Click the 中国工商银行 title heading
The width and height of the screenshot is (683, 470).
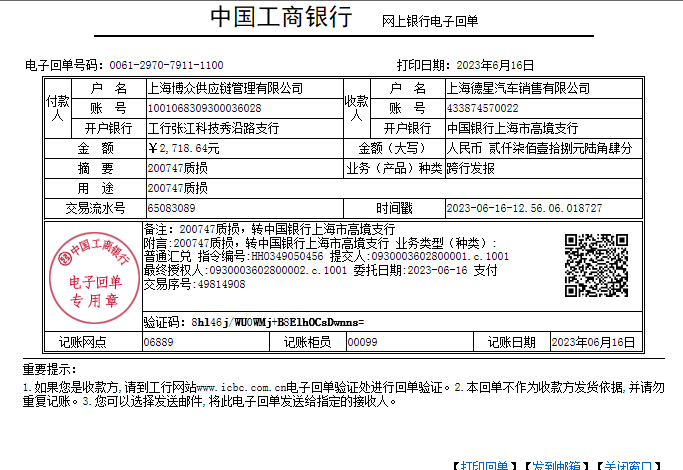point(281,18)
